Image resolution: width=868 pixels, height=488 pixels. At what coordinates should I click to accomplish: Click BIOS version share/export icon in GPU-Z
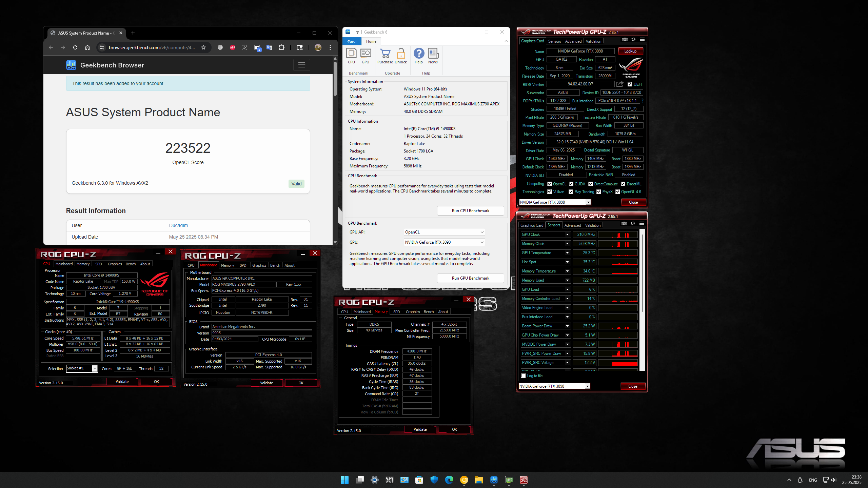tap(620, 84)
